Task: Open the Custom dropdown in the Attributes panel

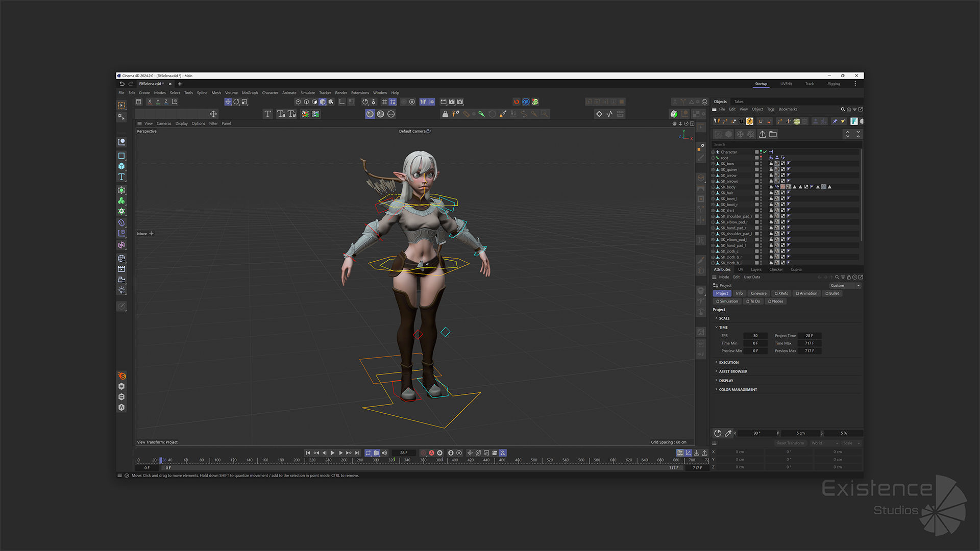Action: (x=845, y=286)
